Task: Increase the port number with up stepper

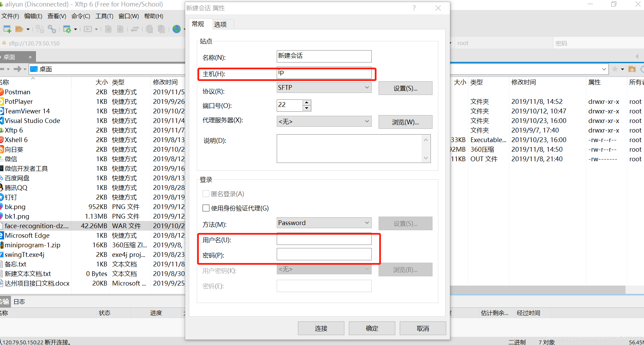Action: [x=307, y=102]
